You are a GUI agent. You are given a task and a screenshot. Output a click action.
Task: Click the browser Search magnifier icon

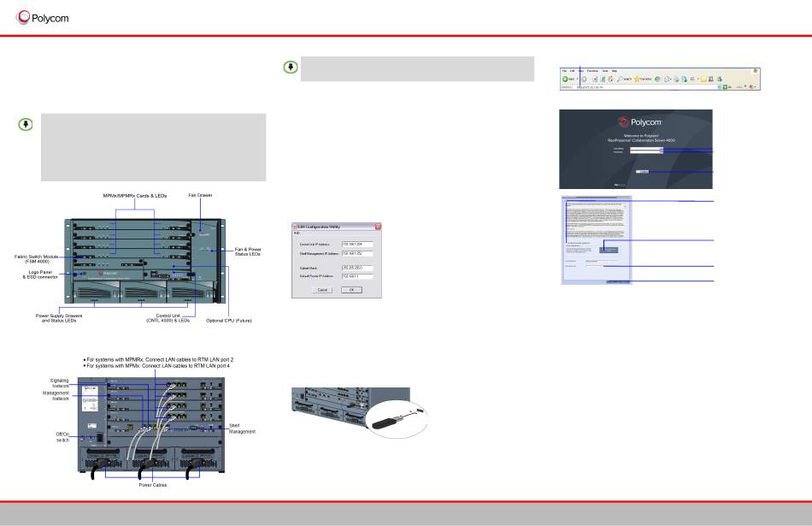[620, 79]
